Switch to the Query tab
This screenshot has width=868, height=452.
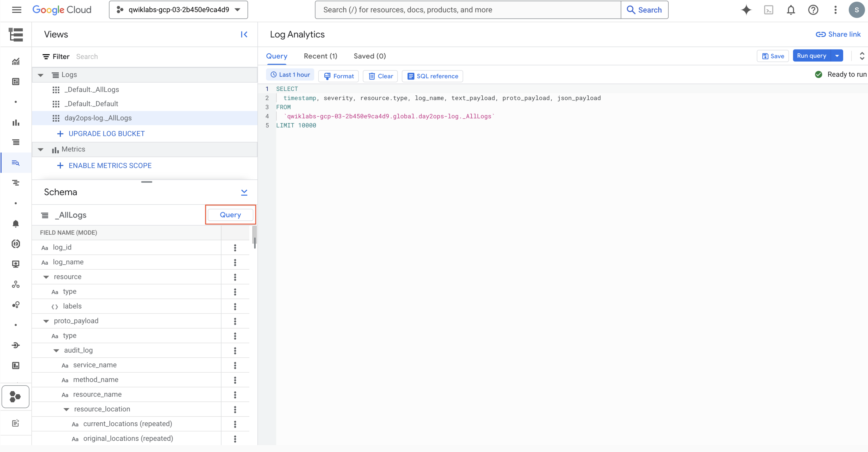click(x=277, y=56)
